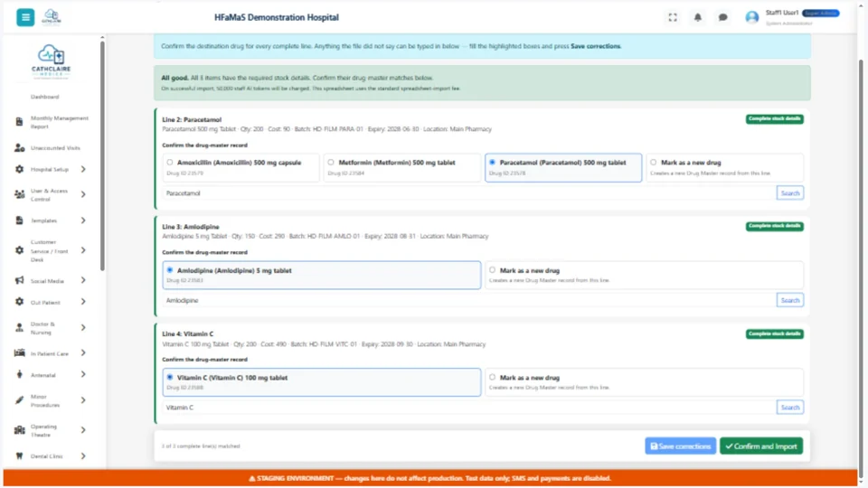Click the Social Media megaphone icon
868x488 pixels.
coord(19,280)
